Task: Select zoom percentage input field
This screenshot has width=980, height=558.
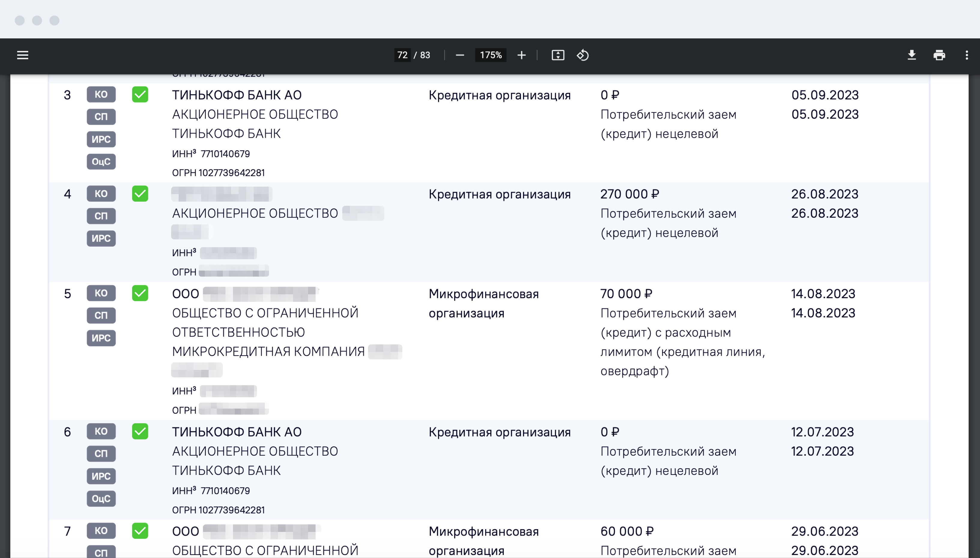Action: [491, 55]
